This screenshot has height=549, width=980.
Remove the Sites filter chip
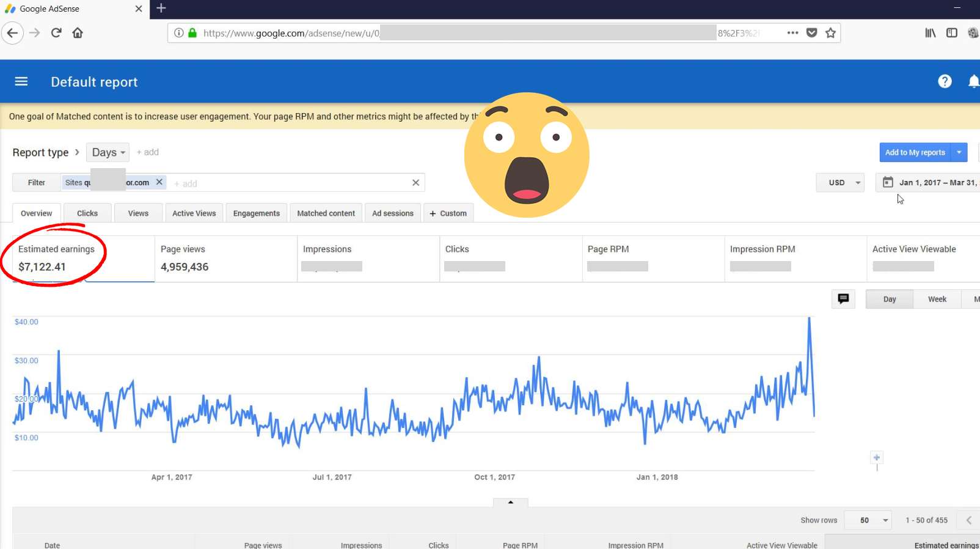click(x=159, y=182)
